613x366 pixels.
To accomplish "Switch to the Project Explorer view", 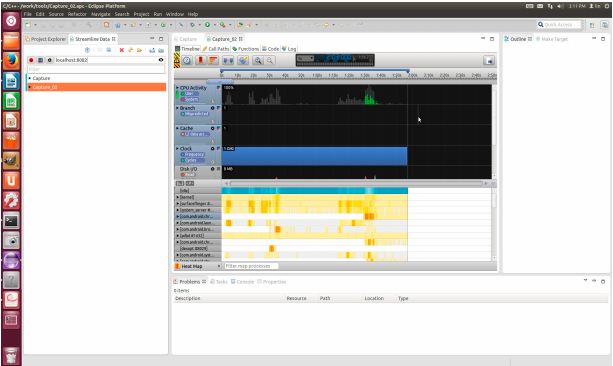I will (x=46, y=39).
